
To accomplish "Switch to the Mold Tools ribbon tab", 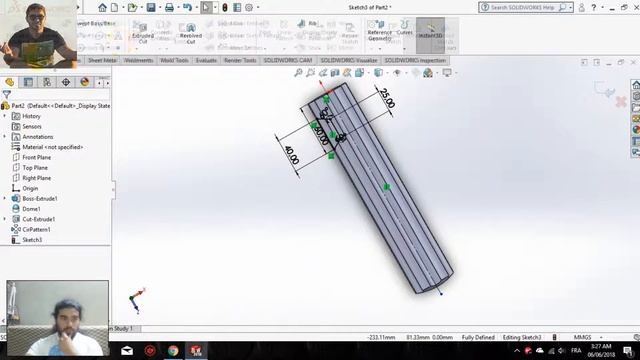I will click(174, 60).
